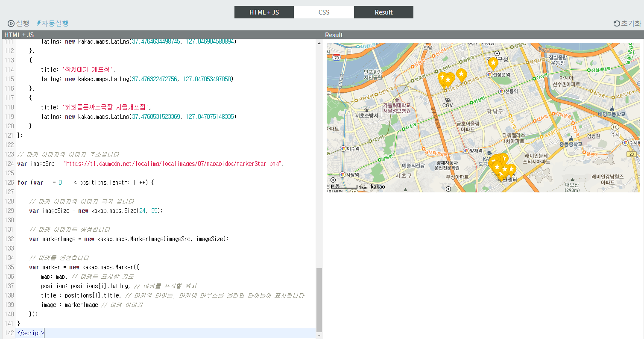Image resolution: width=644 pixels, height=339 pixels.
Task: Click the 타워팰리스 1차아파트 label
Action: click(514, 138)
